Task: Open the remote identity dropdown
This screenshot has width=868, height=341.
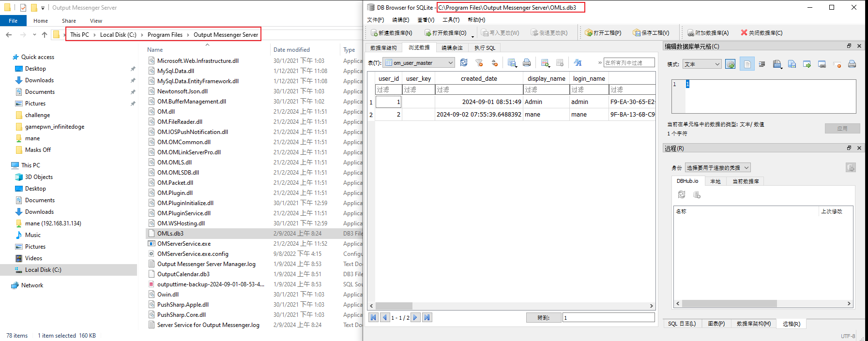Action: coord(717,167)
